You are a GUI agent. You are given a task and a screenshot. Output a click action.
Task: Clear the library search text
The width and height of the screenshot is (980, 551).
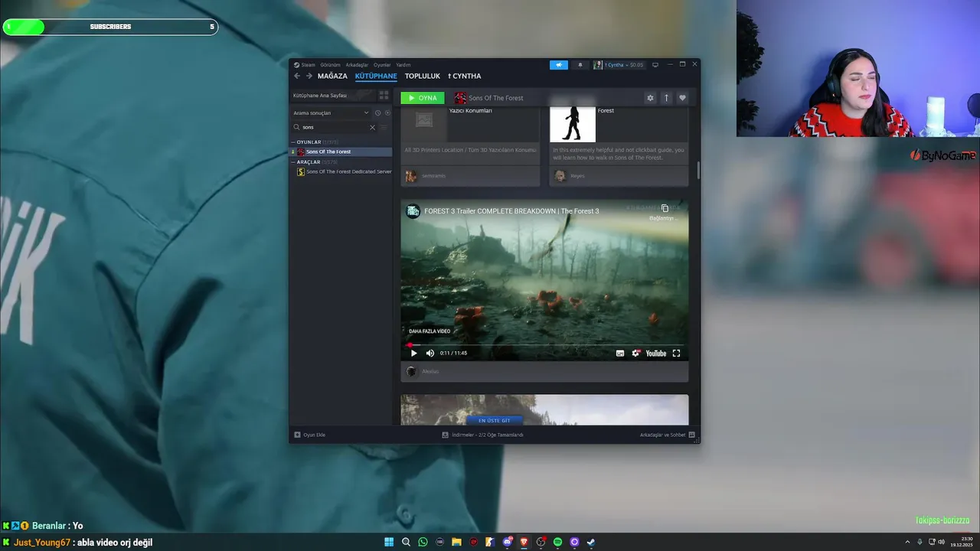(x=373, y=127)
